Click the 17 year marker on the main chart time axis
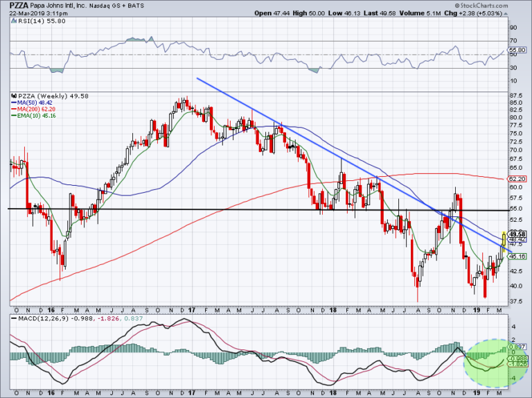 click(192, 310)
